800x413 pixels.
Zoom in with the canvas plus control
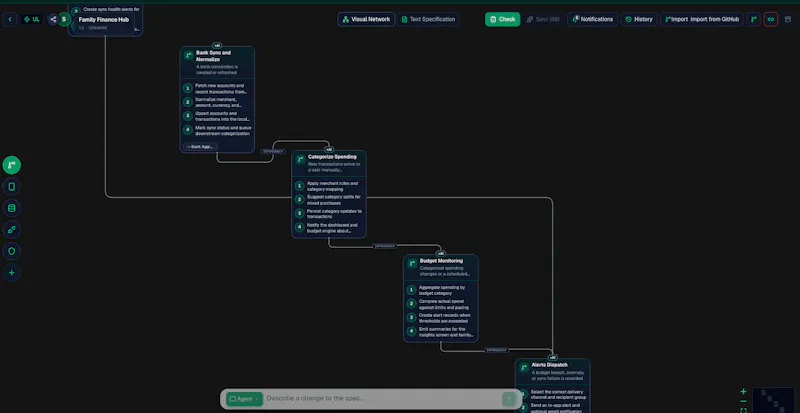tap(743, 392)
